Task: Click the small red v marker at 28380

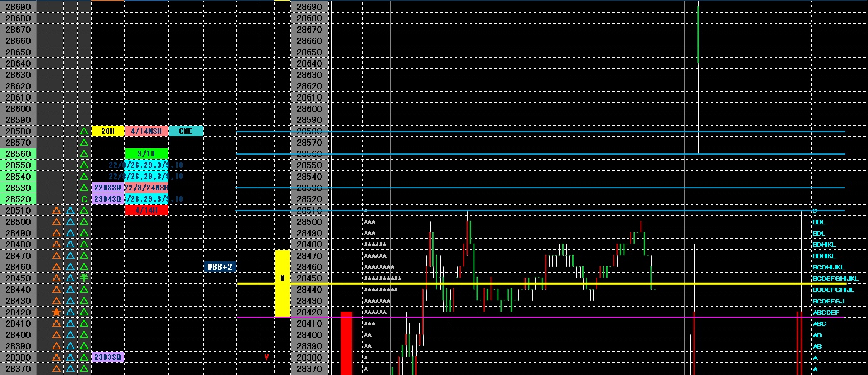Action: tap(267, 357)
